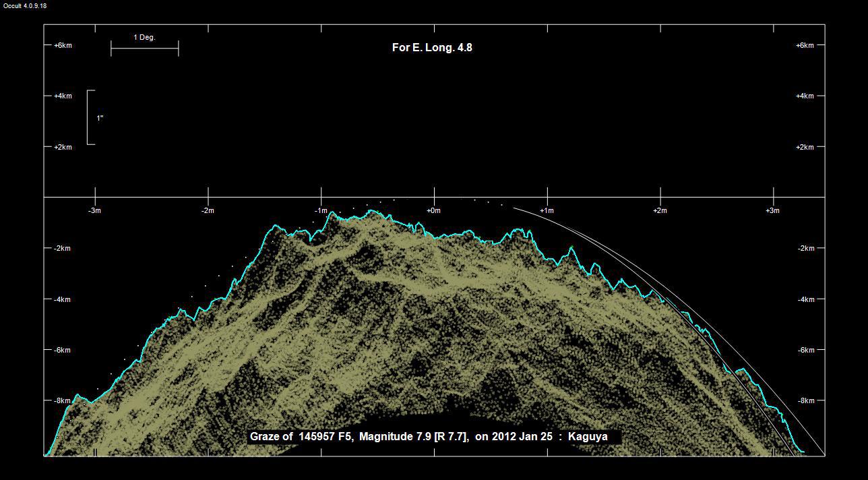This screenshot has width=868, height=480.
Task: Select the +3m time axis tick label
Action: 772,210
